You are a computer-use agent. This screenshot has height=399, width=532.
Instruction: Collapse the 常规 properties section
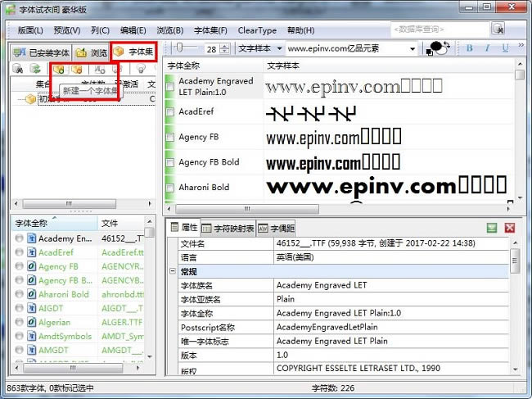(172, 271)
